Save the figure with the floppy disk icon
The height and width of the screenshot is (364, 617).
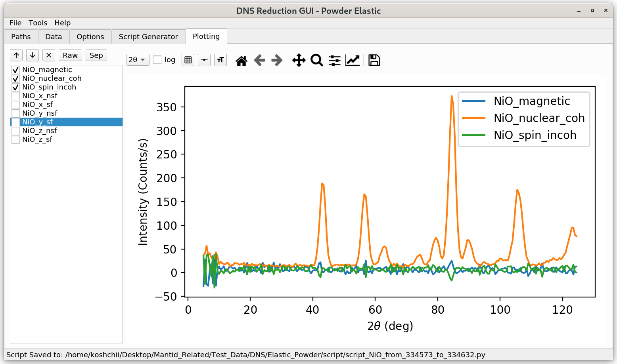point(374,61)
